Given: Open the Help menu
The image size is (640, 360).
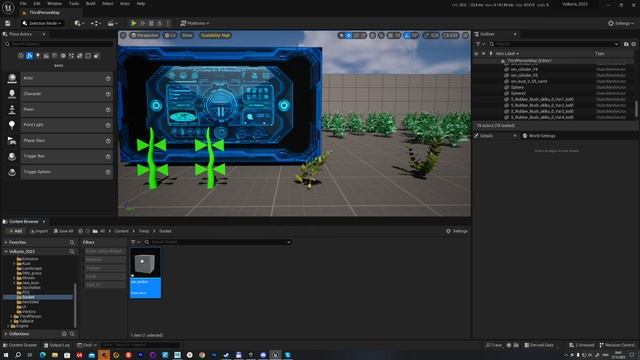Looking at the screenshot, I should [141, 4].
